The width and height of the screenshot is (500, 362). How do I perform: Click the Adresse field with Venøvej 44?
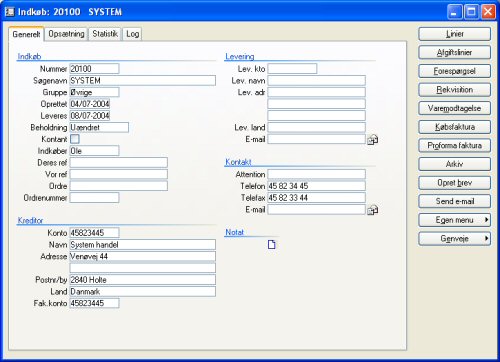click(x=143, y=256)
